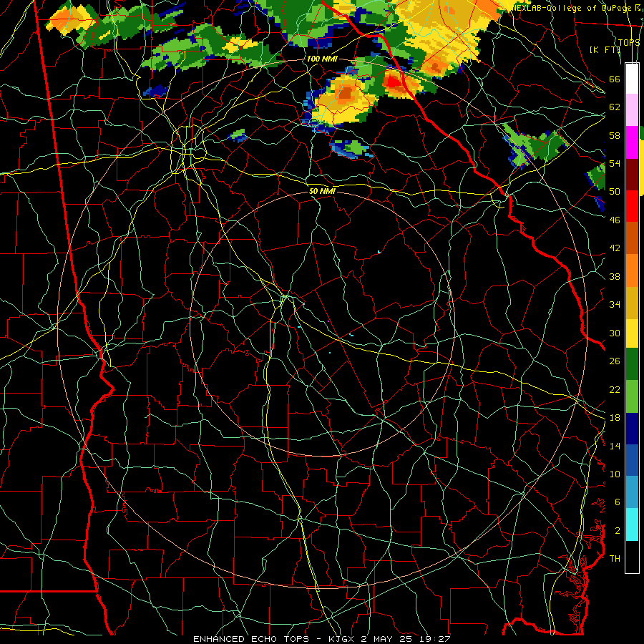Screen dimensions: 644x644
Task: Click the gold legend swatch near 34
Action: pyautogui.click(x=632, y=303)
